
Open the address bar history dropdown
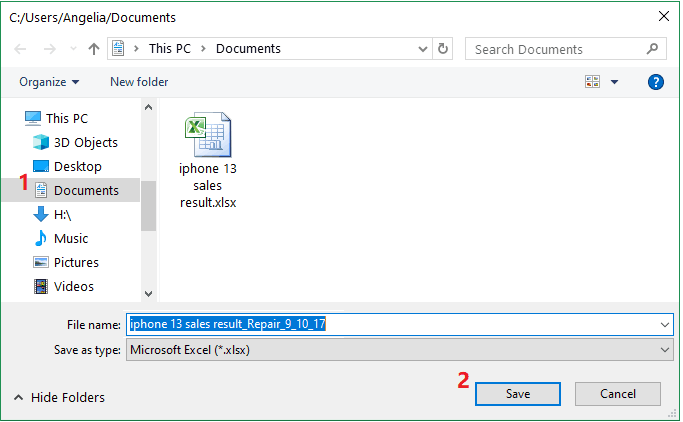422,49
